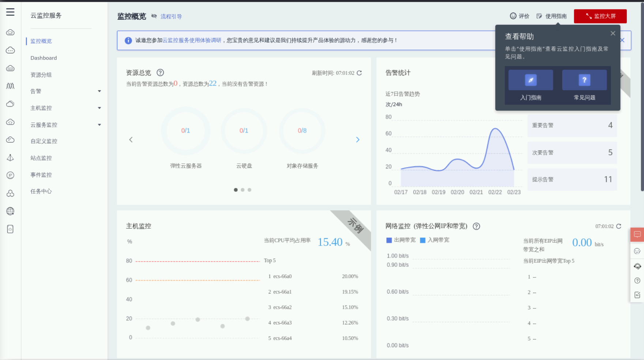
Task: Click the circled IP sidebar icon
Action: [10, 175]
